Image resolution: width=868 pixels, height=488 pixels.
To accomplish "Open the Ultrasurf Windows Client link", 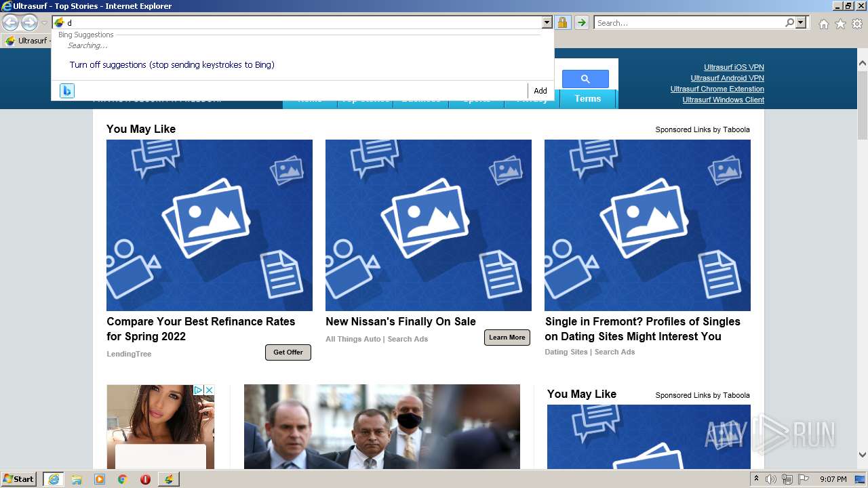I will (x=723, y=100).
